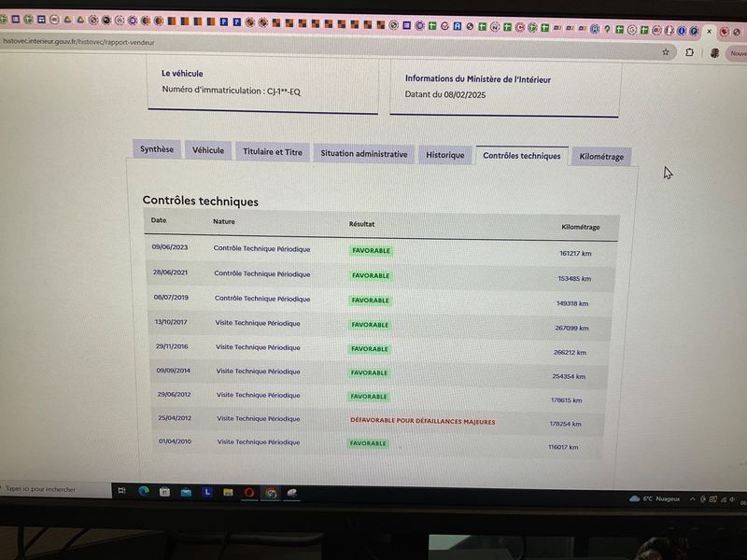Viewport: 747px width, 560px height.
Task: Click the 254354 km mileage value
Action: (x=569, y=376)
